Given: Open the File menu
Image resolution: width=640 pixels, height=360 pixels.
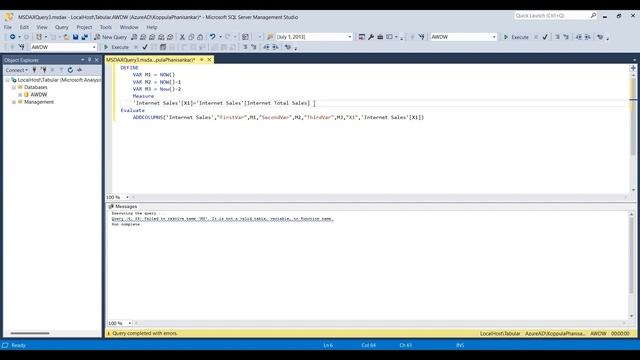Looking at the screenshot, I should pos(8,27).
